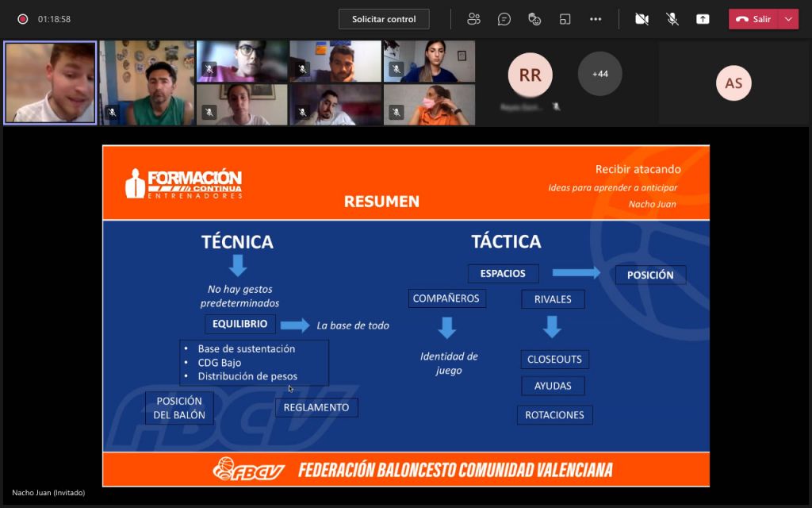Click the red phone hang-up icon
Viewport: 812px width, 508px height.
[741, 19]
